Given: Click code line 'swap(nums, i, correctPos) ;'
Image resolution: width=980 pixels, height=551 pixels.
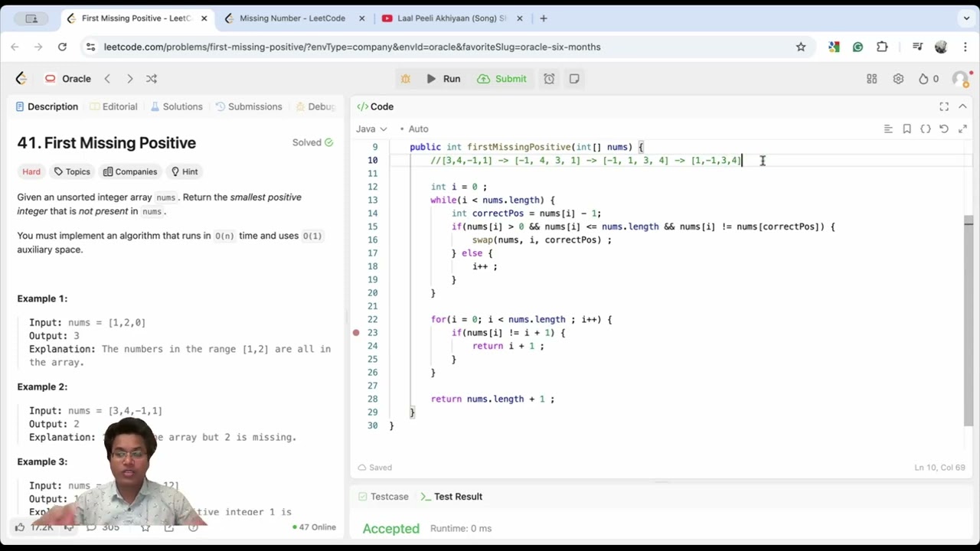Looking at the screenshot, I should click(542, 240).
